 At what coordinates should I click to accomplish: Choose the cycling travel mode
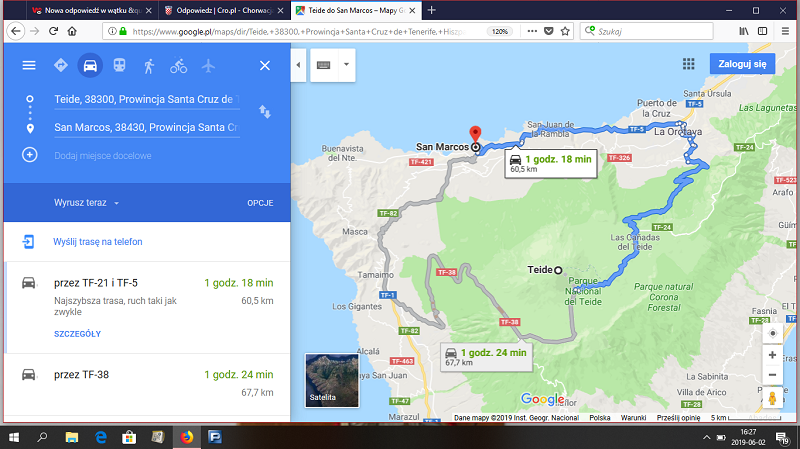point(178,66)
